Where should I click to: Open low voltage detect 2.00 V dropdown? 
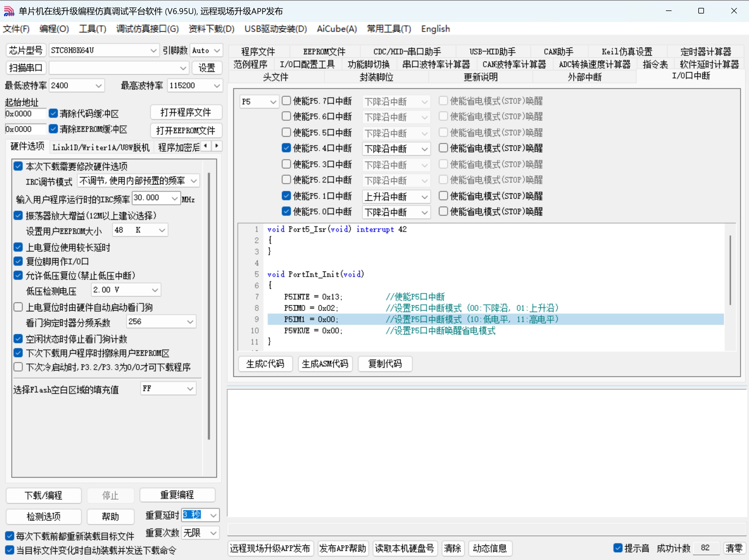pos(126,290)
